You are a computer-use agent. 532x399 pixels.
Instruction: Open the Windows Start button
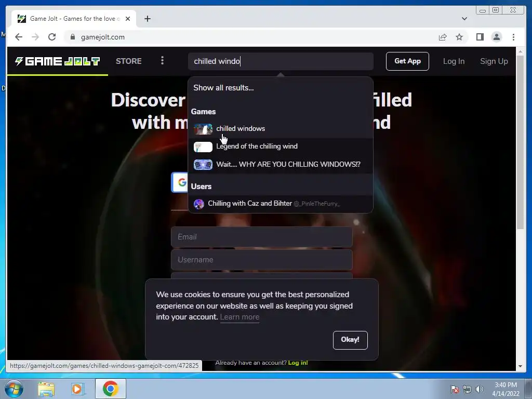14,389
